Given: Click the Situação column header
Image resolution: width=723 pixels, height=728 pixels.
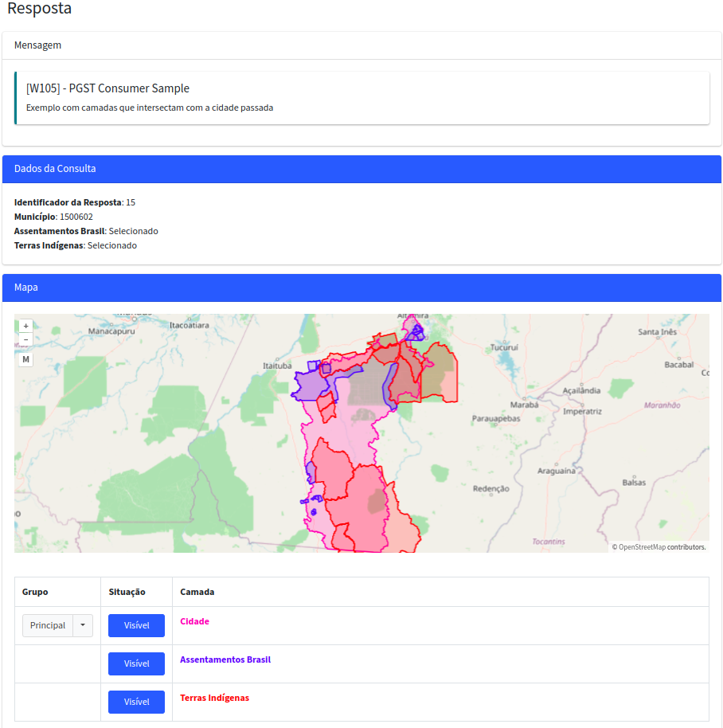Looking at the screenshot, I should 126,592.
